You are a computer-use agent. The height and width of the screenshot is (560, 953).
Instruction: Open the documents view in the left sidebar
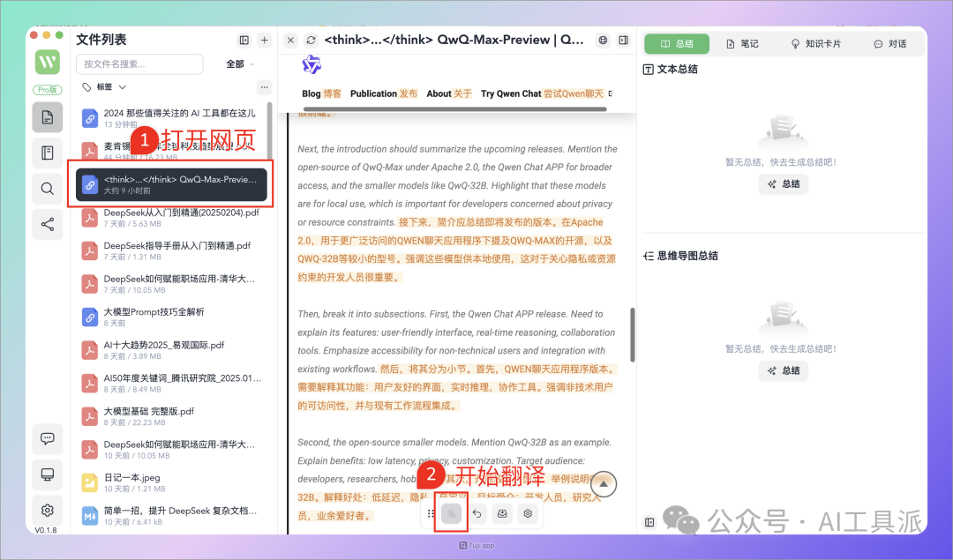48,117
